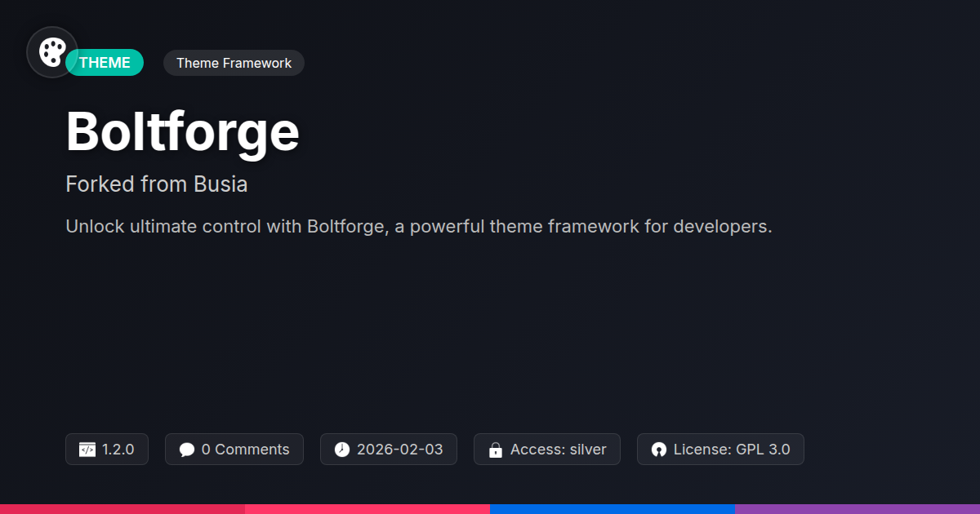Screen dimensions: 980x514
Task: Click the 1.2.0 version badge
Action: point(107,450)
